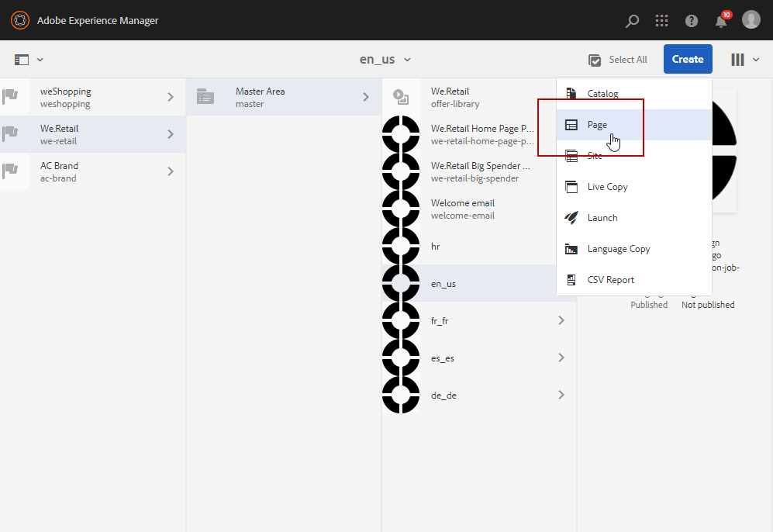The image size is (773, 532).
Task: Click the weShopping flag icon
Action: [x=10, y=96]
